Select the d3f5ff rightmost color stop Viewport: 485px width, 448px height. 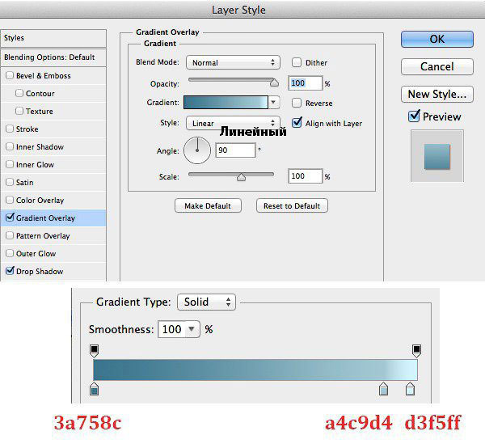[x=410, y=389]
